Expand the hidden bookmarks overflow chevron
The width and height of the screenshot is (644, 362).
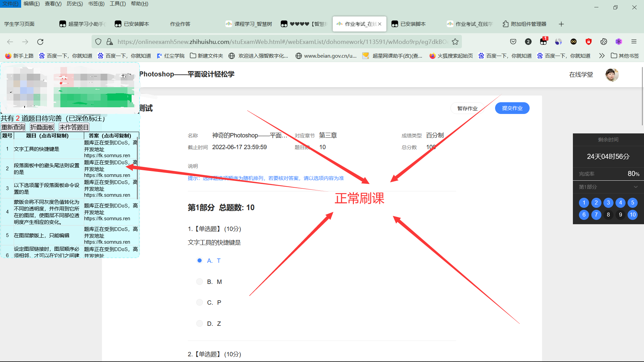coord(601,56)
